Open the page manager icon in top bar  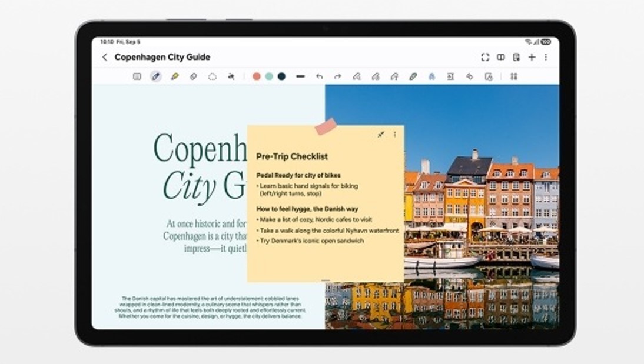(516, 57)
